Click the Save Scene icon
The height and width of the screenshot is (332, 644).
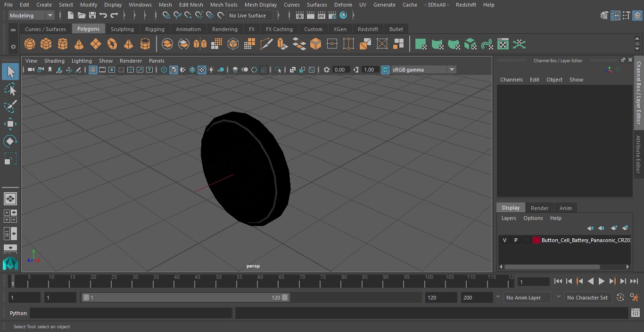tap(92, 16)
